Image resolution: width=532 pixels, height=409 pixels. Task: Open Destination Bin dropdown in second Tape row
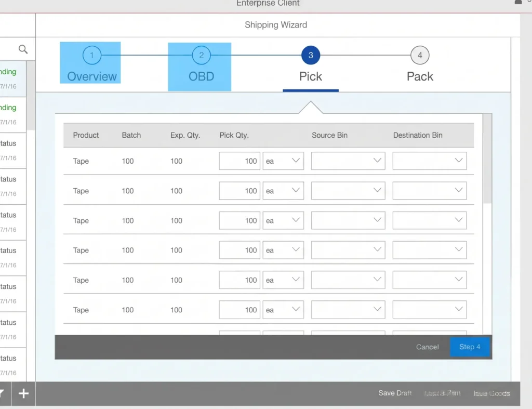click(430, 191)
